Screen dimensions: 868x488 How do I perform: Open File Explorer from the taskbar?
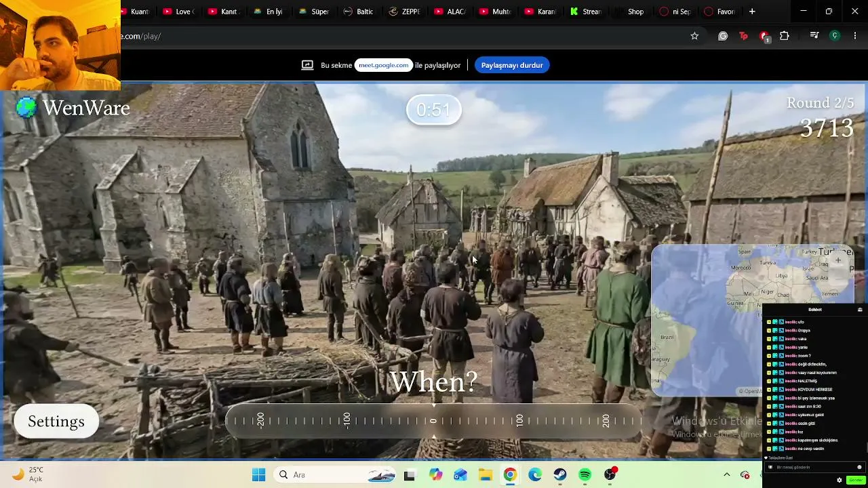tap(486, 475)
